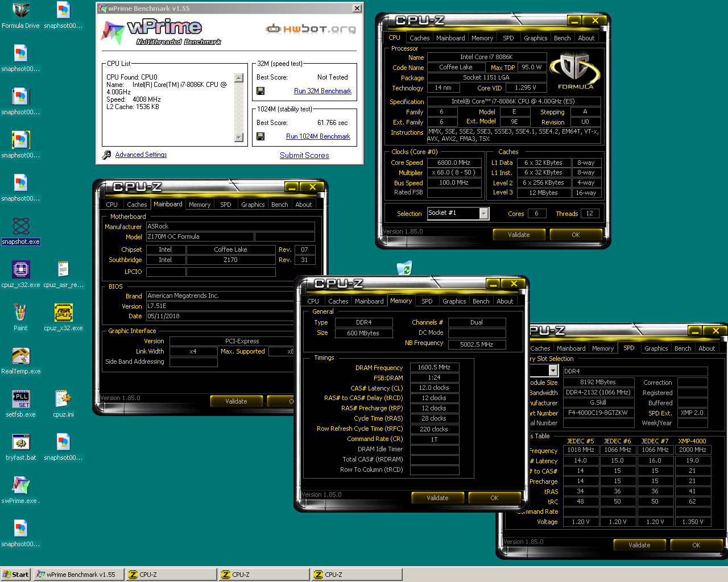Open the Recycle Bin icon behind the CPU-Z window
728x582 pixels.
tap(404, 268)
